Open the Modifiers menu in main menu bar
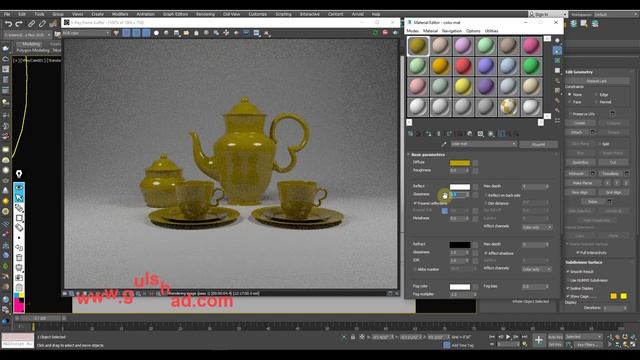The height and width of the screenshot is (360, 640). [120, 14]
